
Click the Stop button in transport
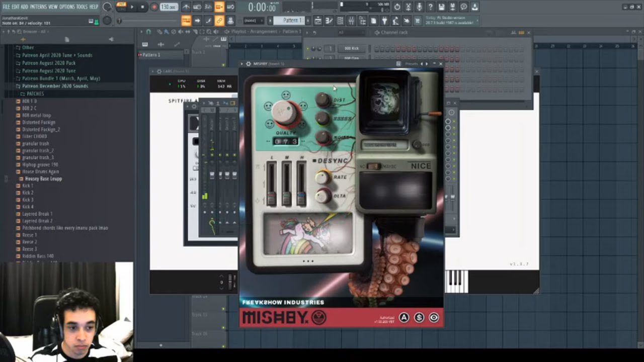[x=143, y=7]
